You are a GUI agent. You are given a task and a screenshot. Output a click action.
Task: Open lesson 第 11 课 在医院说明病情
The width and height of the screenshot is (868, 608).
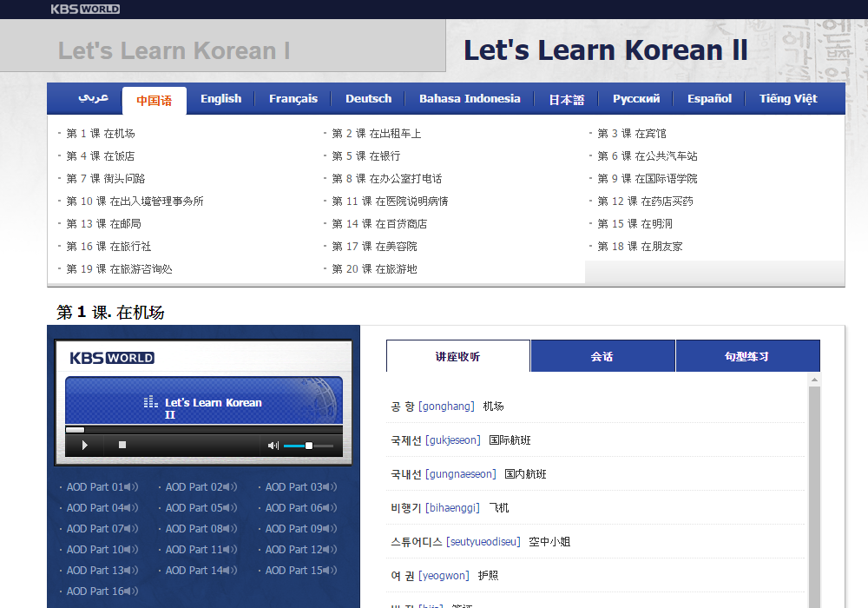391,202
